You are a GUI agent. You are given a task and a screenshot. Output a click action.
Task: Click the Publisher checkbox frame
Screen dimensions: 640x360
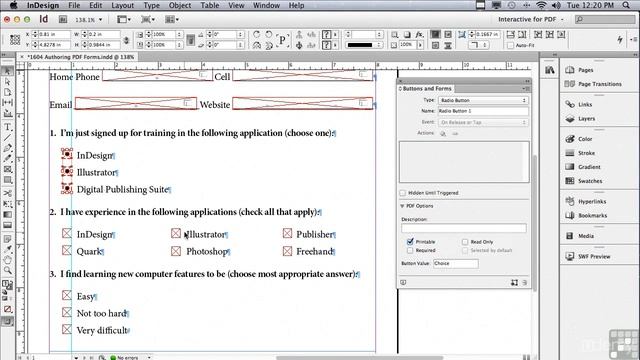287,233
